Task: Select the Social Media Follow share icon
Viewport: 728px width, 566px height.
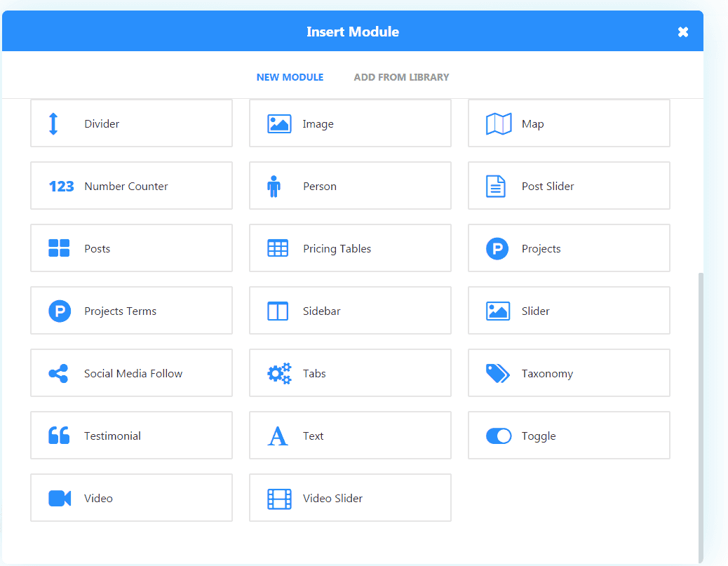Action: point(59,374)
